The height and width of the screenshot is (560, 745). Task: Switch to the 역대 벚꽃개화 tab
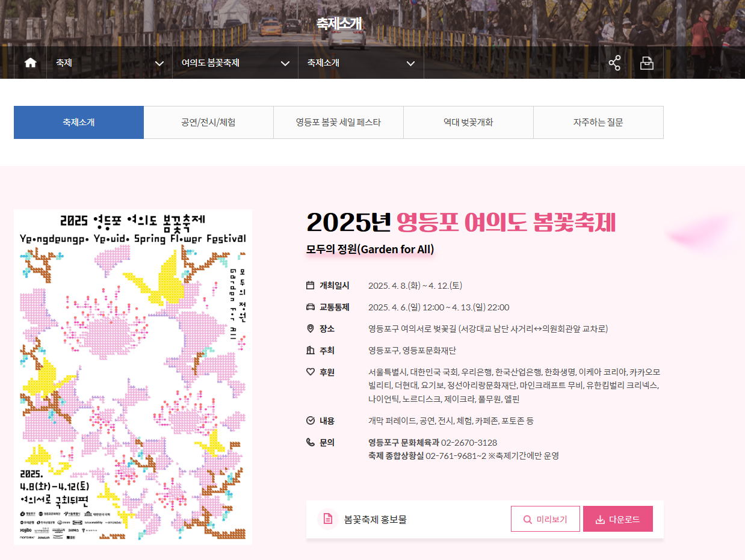[468, 122]
